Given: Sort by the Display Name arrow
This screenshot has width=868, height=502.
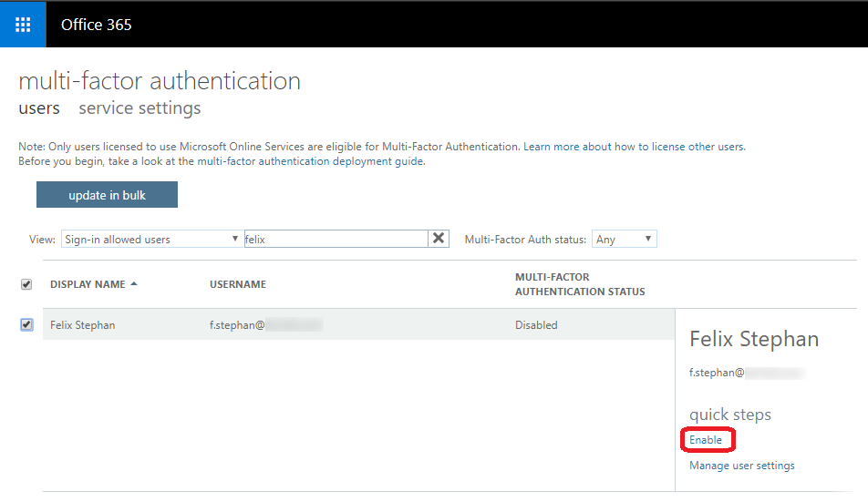Looking at the screenshot, I should (x=134, y=284).
